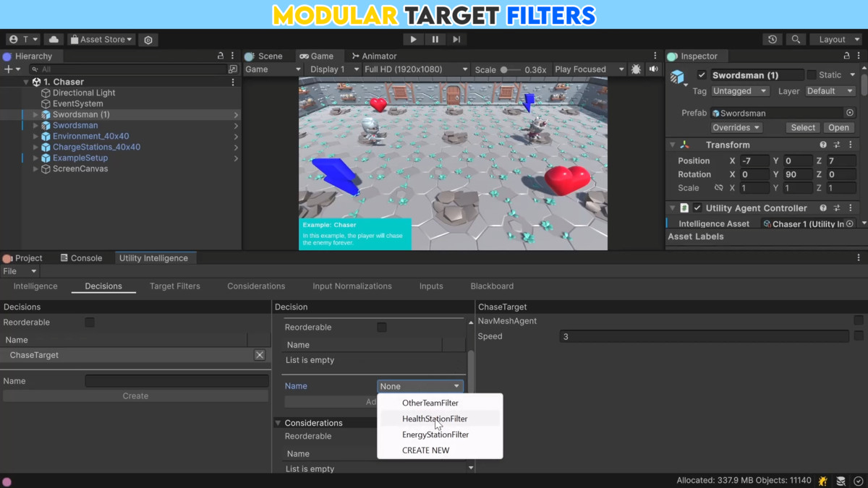Click the Position X field

point(754,160)
